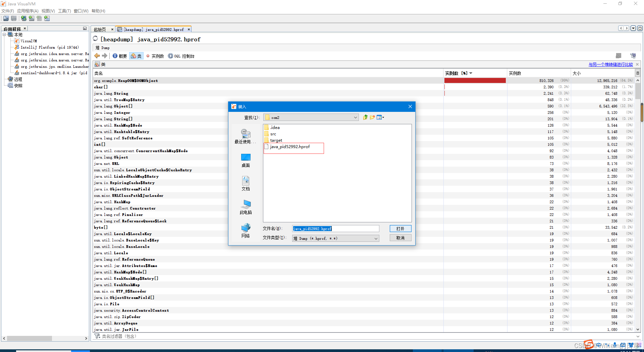Open the 应用程序(A) menu
The width and height of the screenshot is (644, 352).
pos(28,11)
